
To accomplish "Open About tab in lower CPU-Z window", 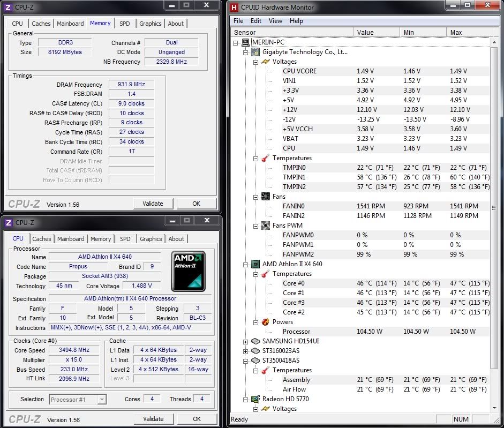I will tap(176, 239).
